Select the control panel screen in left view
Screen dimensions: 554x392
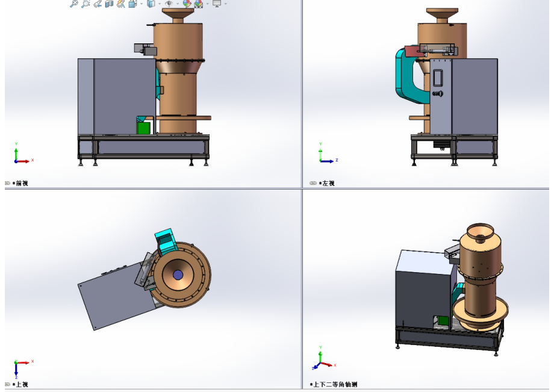(x=438, y=78)
